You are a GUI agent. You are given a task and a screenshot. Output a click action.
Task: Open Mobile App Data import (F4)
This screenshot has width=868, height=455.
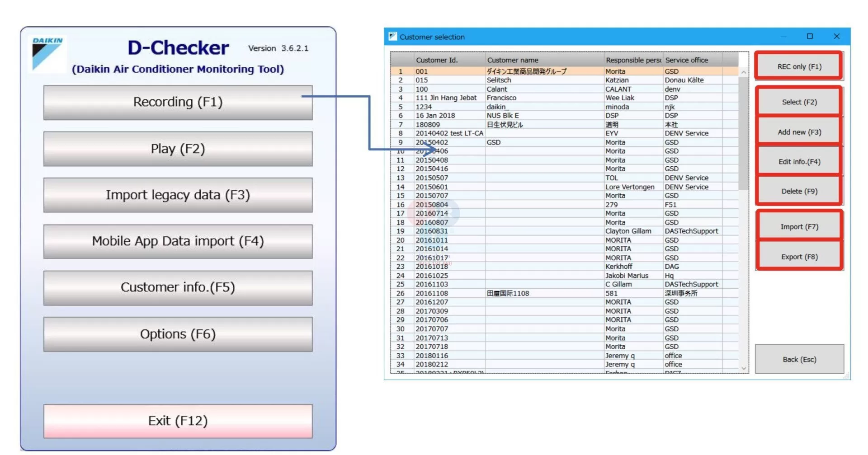click(177, 241)
